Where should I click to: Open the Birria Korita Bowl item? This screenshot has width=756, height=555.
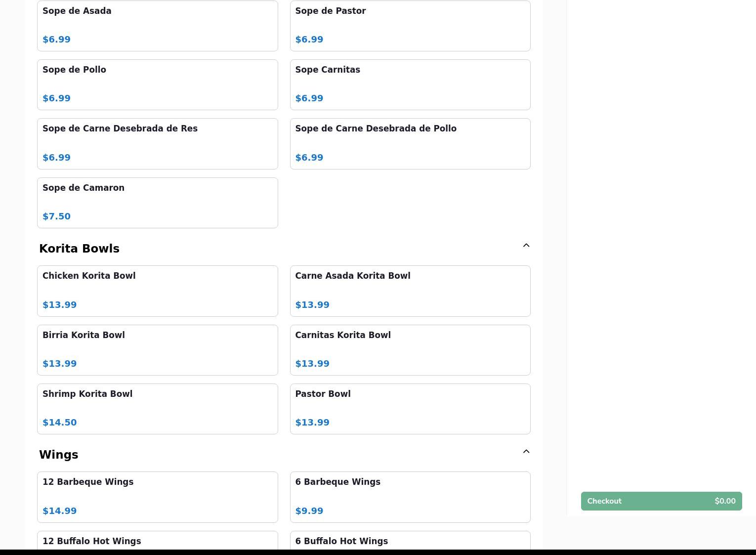click(x=158, y=350)
